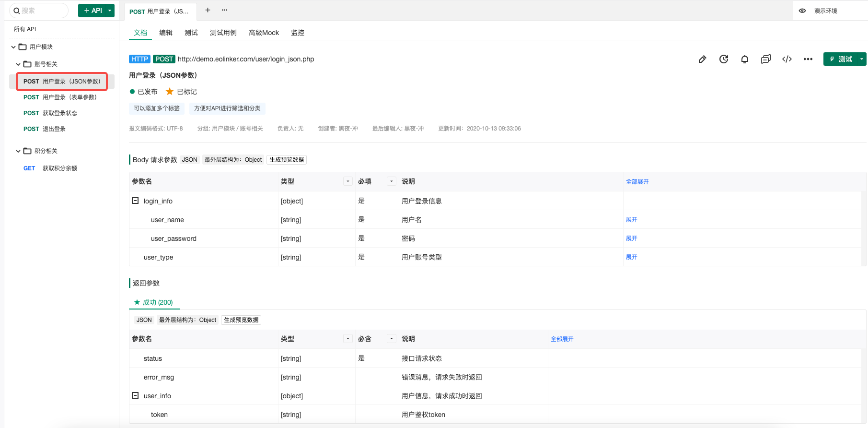The image size is (868, 428).
Task: Select the POST 用户登录 document tab
Action: (x=160, y=12)
